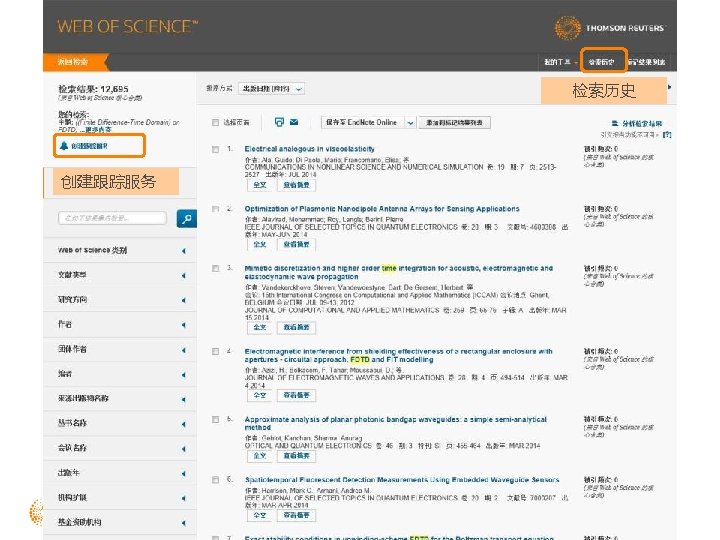The width and height of the screenshot is (720, 540).
Task: Click Save to EndNote Online button
Action: tap(362, 123)
